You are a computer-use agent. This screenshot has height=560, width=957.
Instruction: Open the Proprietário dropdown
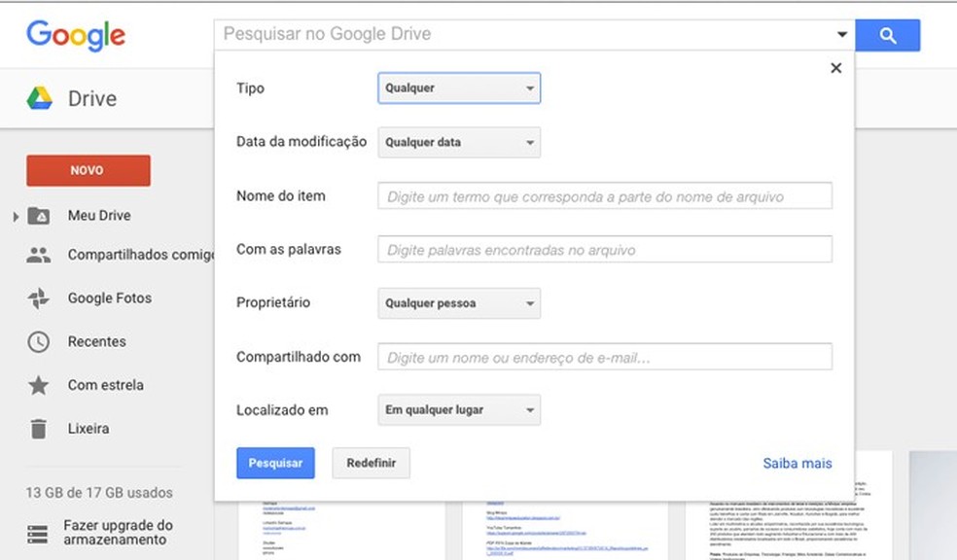(459, 303)
